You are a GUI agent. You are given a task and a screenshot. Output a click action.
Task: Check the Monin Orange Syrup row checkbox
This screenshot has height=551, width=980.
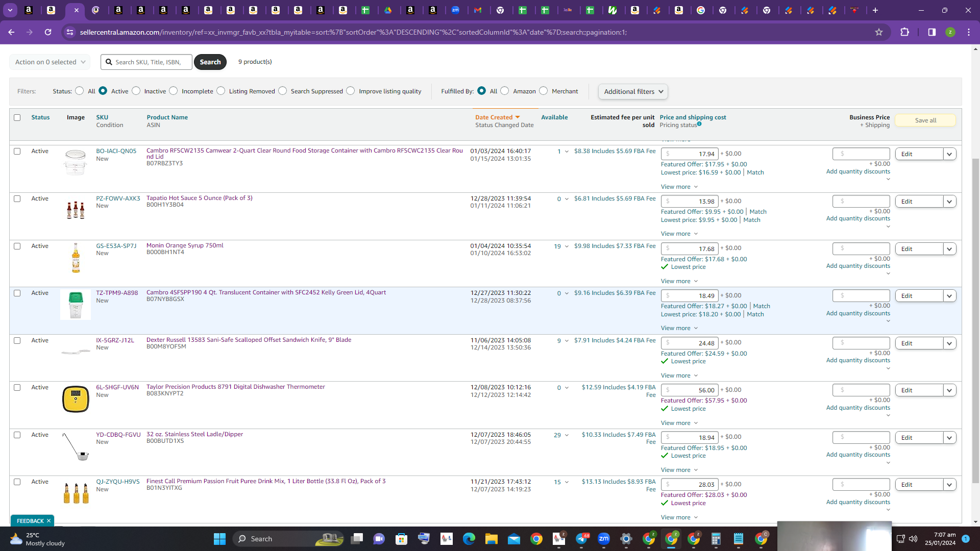[17, 246]
